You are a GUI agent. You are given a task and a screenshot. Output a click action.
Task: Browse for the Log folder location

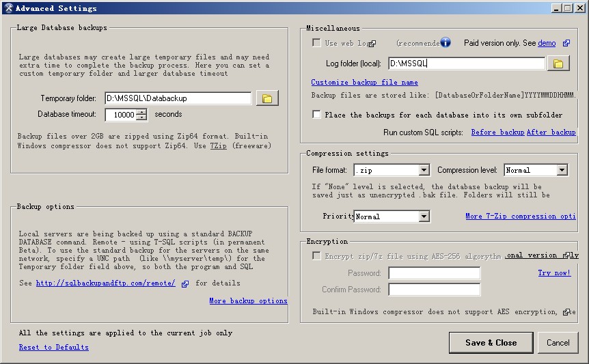point(558,64)
